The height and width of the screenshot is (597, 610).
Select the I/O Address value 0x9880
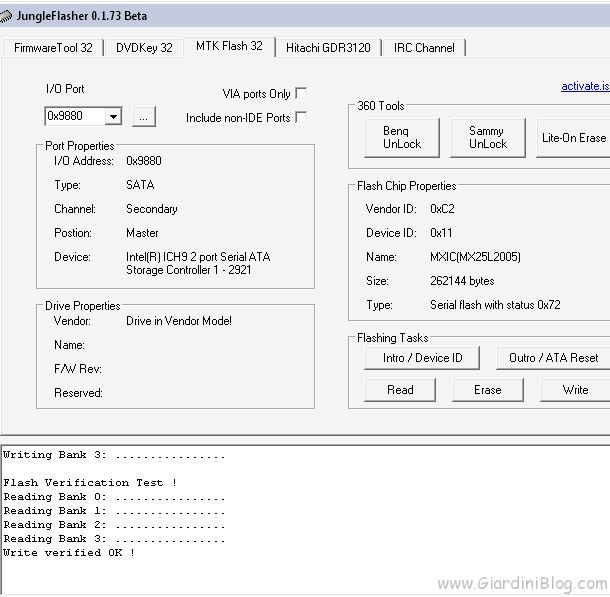click(x=144, y=161)
